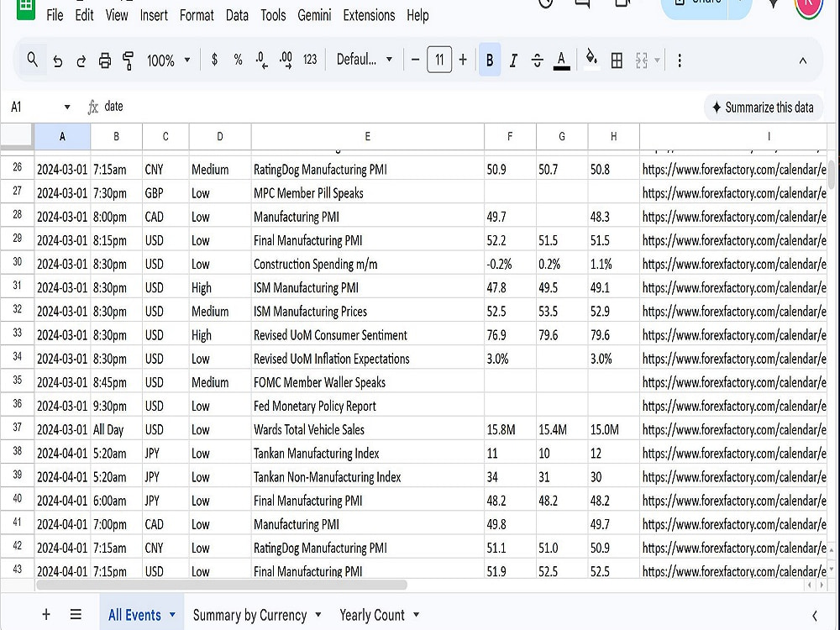Viewport: 840px width, 630px height.
Task: Click the merge cells icon
Action: point(642,60)
